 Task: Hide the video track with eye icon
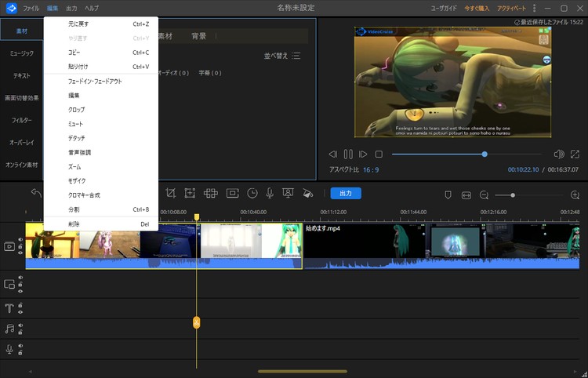pyautogui.click(x=20, y=253)
